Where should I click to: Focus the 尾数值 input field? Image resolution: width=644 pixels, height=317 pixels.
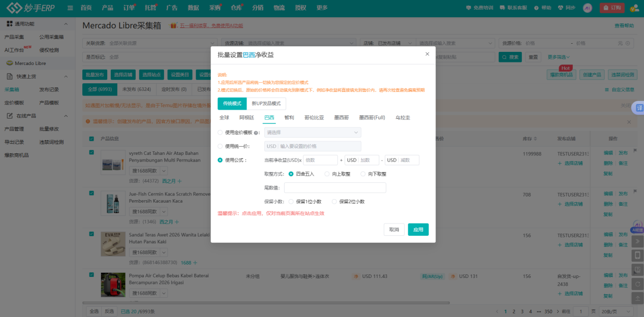(x=335, y=188)
